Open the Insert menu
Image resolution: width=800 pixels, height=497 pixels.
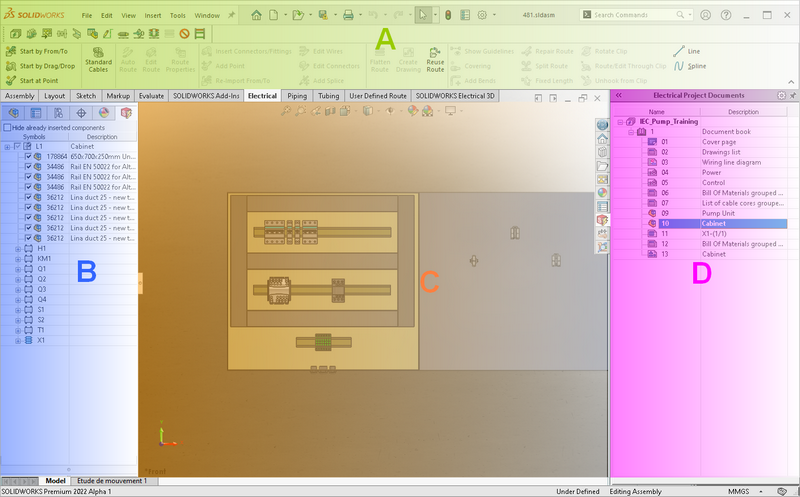coord(152,16)
